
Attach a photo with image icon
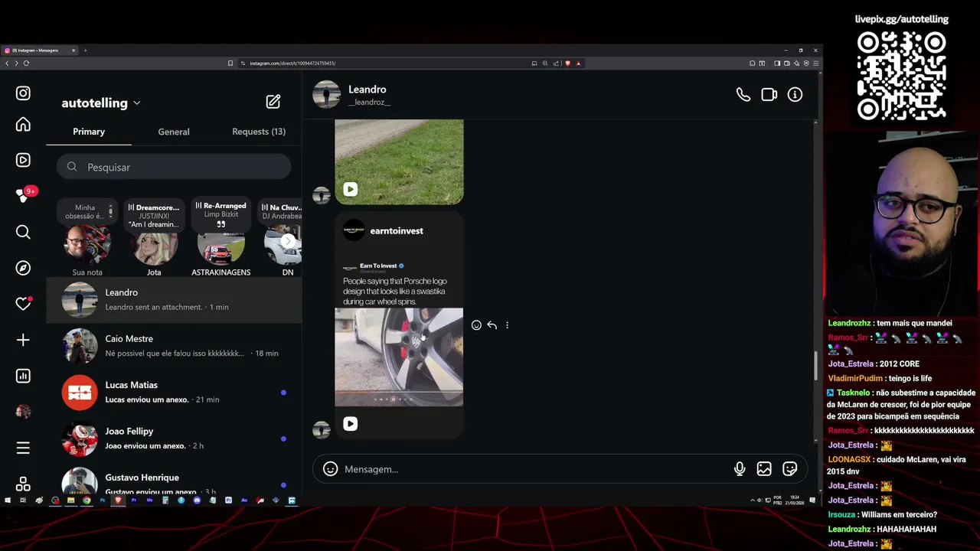click(x=764, y=469)
